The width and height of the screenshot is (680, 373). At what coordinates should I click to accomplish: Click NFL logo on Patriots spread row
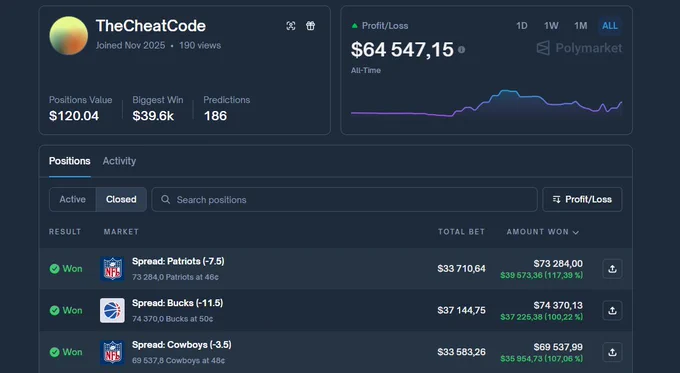pyautogui.click(x=112, y=268)
